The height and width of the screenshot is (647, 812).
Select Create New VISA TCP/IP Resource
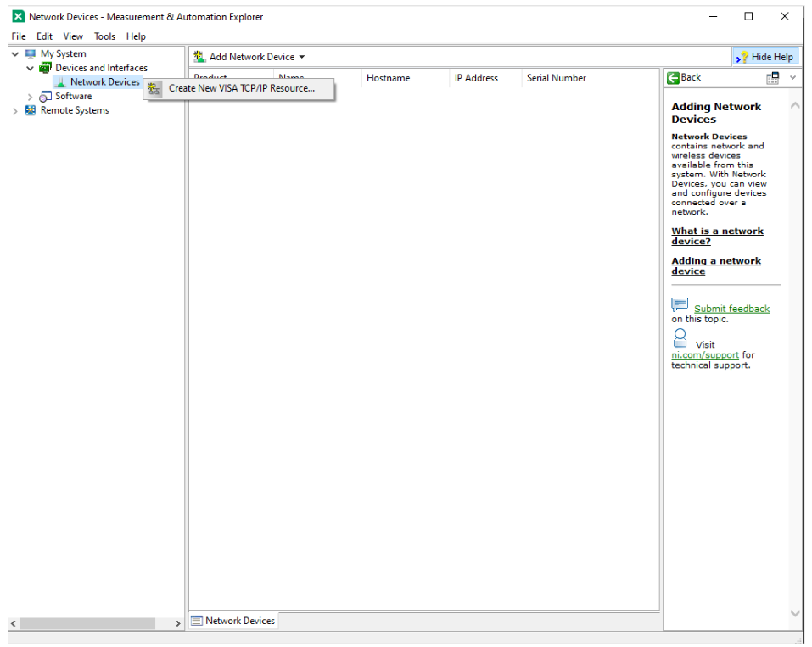pos(241,88)
